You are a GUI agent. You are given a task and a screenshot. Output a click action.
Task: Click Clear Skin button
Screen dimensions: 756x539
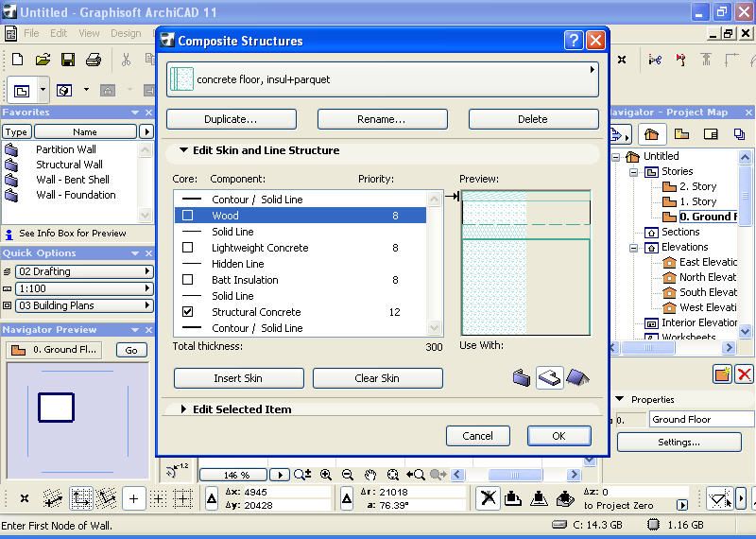[x=377, y=378]
